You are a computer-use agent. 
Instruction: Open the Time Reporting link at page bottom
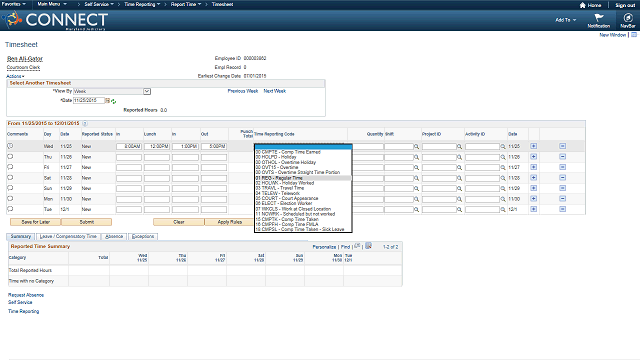pos(24,311)
